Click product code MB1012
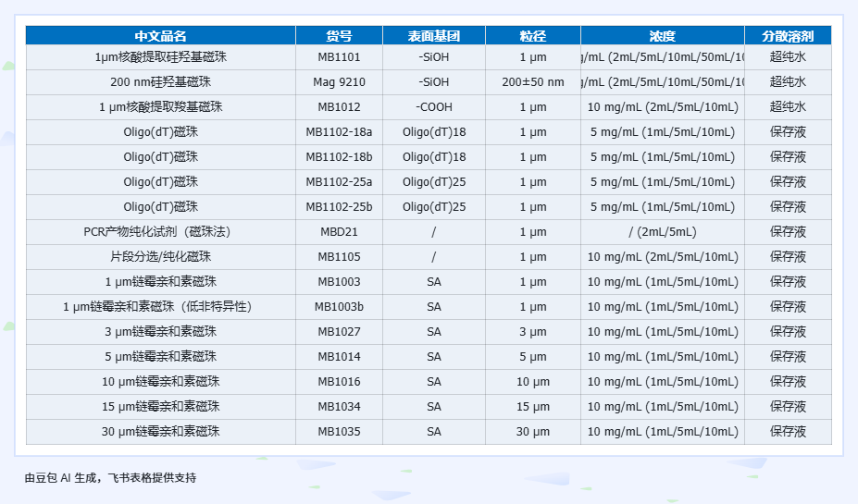The image size is (858, 504). click(x=339, y=107)
